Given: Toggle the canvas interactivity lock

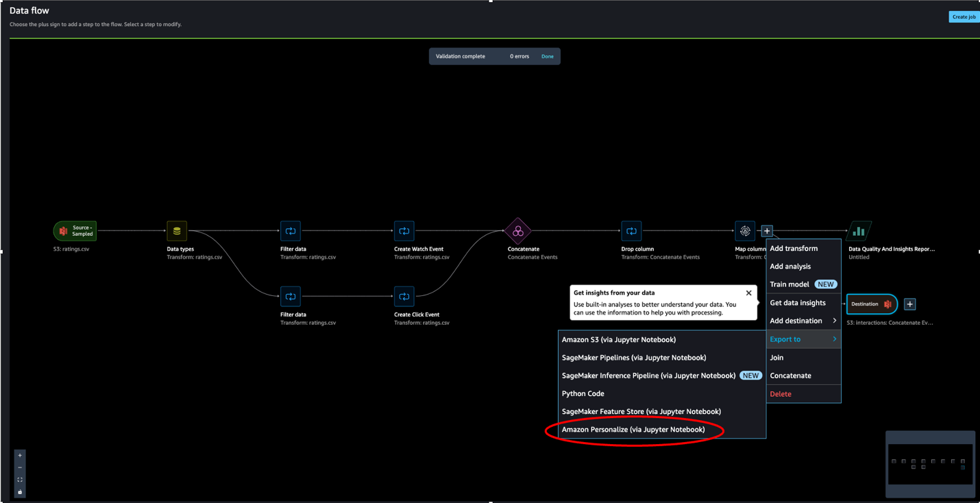Looking at the screenshot, I should click(20, 492).
